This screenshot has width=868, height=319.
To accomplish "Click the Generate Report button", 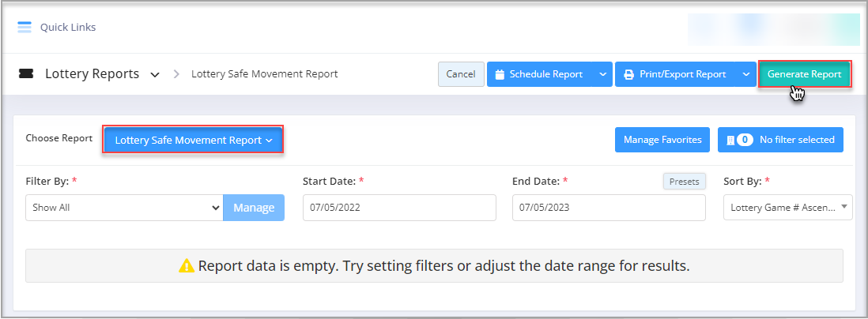I will pyautogui.click(x=804, y=74).
